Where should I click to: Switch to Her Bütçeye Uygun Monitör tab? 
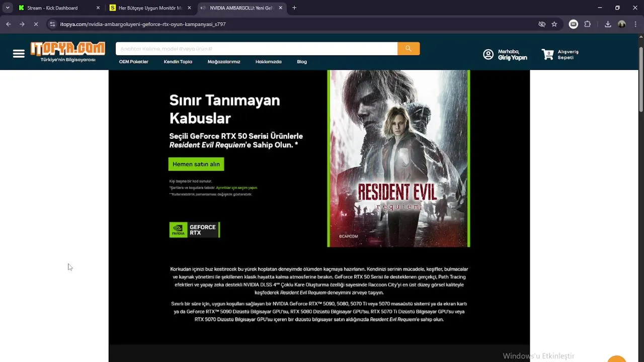click(x=150, y=8)
